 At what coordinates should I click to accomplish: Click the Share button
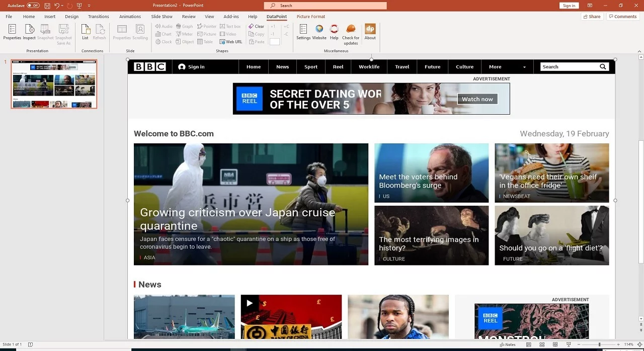(x=592, y=17)
